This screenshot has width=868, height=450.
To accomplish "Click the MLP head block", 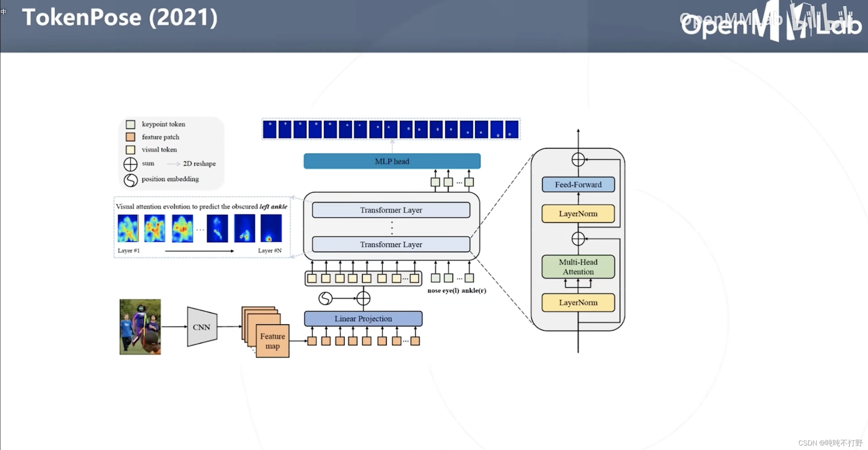I will tap(392, 161).
